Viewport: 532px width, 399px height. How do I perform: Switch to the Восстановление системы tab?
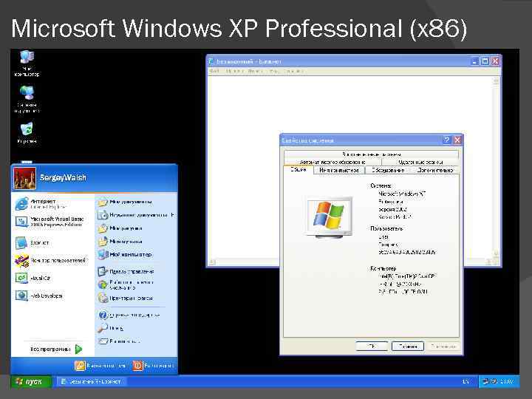pos(371,154)
